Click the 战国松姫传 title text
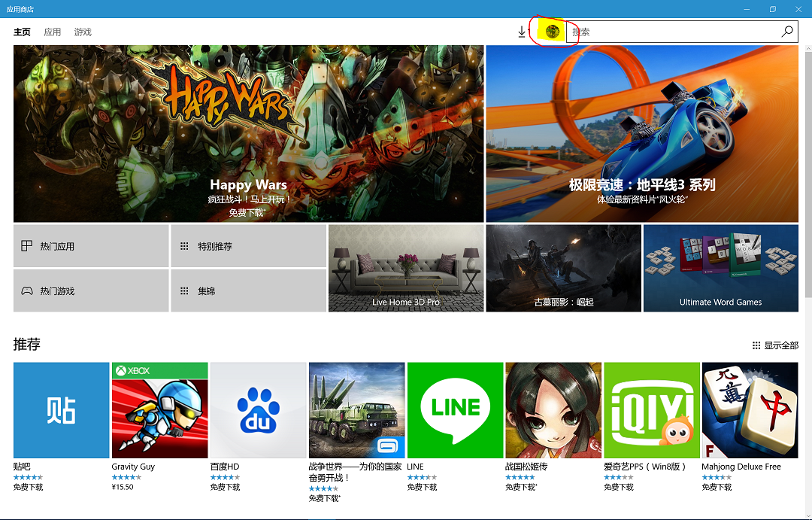Image resolution: width=812 pixels, height=520 pixels. [x=526, y=467]
